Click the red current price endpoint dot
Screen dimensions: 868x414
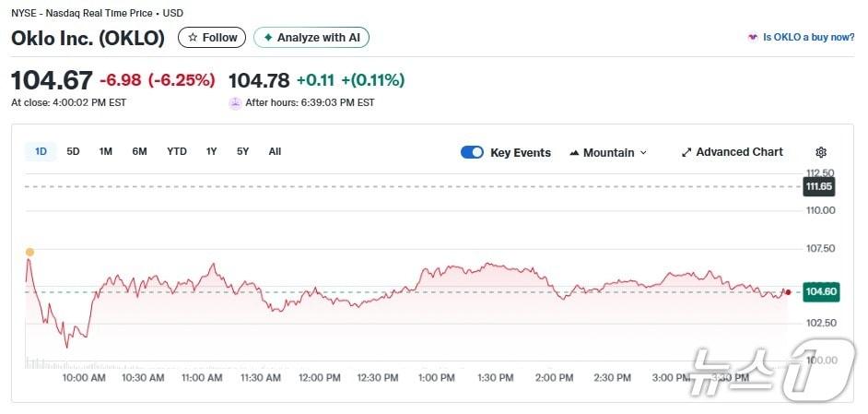click(x=788, y=292)
